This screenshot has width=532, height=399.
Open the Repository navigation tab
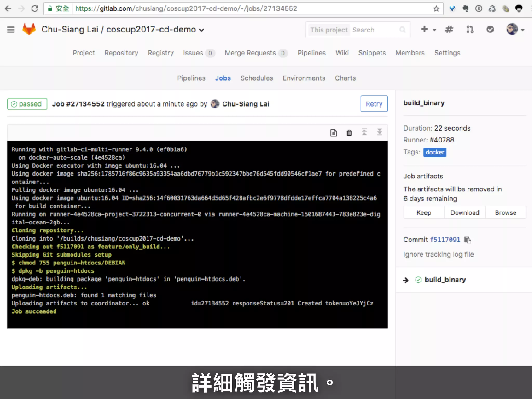[x=121, y=53]
